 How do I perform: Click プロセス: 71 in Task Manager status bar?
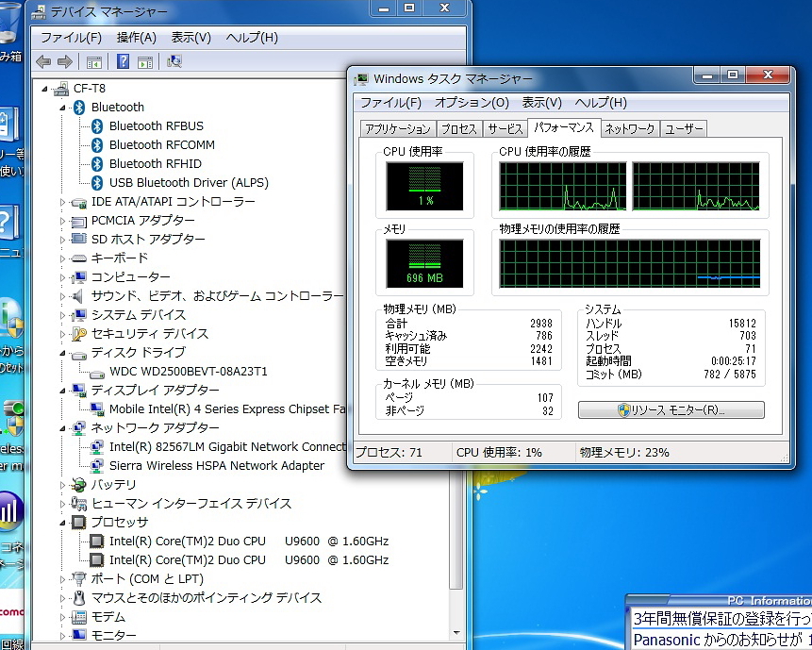pyautogui.click(x=389, y=453)
